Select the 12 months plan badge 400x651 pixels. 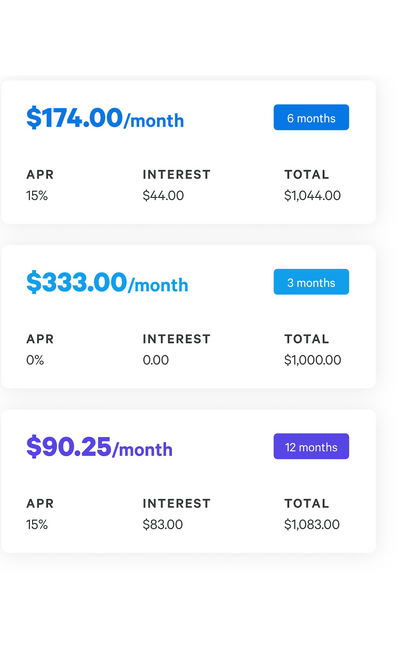click(311, 447)
